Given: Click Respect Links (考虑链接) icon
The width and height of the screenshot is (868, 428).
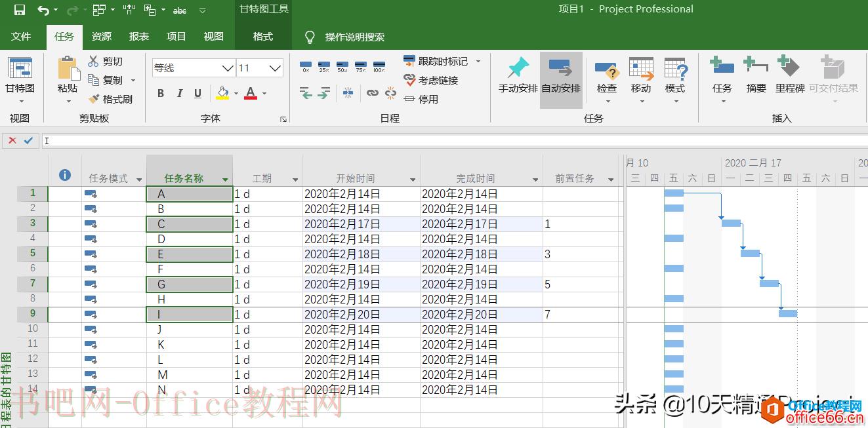Looking at the screenshot, I should coord(409,80).
